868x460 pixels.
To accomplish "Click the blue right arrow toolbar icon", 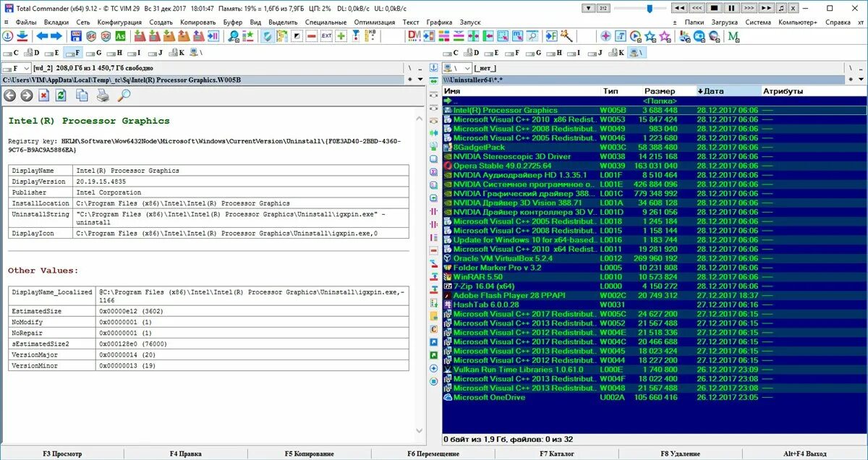I will [56, 36].
